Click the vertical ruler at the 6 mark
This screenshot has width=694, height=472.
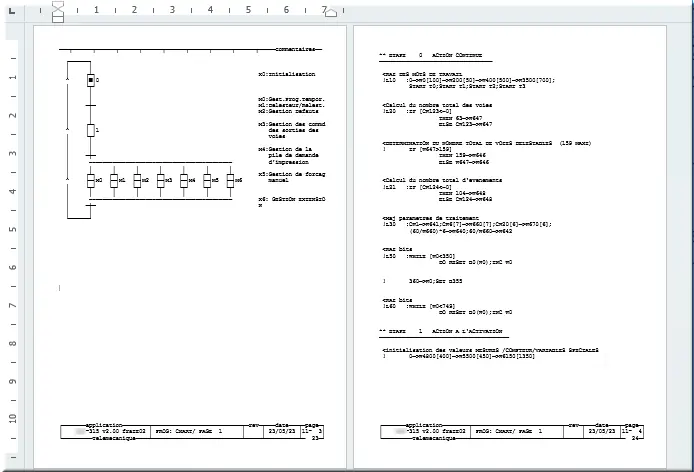point(12,267)
